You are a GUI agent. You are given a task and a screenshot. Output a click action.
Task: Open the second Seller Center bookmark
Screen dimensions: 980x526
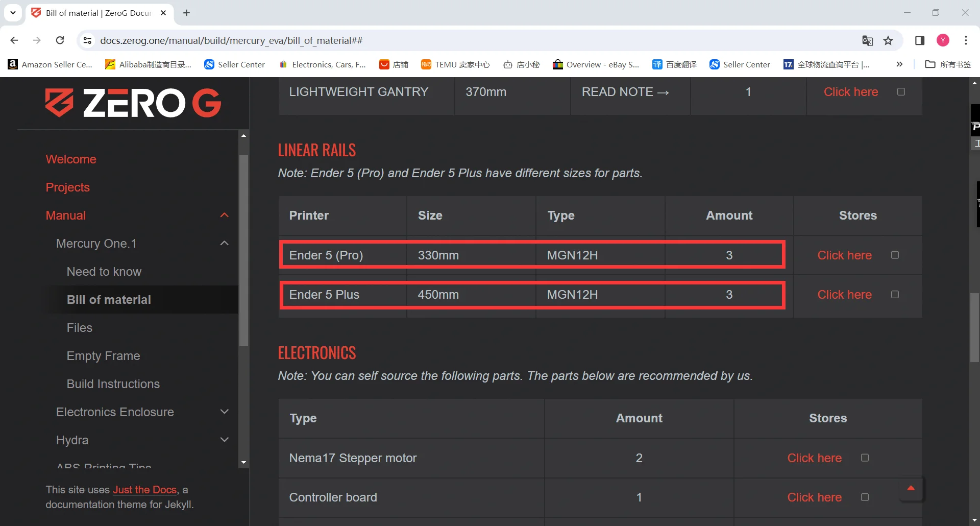pyautogui.click(x=740, y=64)
